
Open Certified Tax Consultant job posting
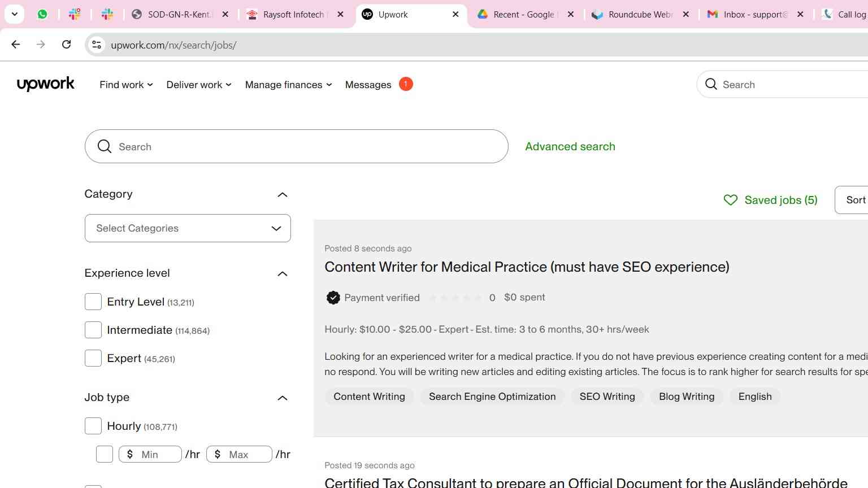pos(586,482)
